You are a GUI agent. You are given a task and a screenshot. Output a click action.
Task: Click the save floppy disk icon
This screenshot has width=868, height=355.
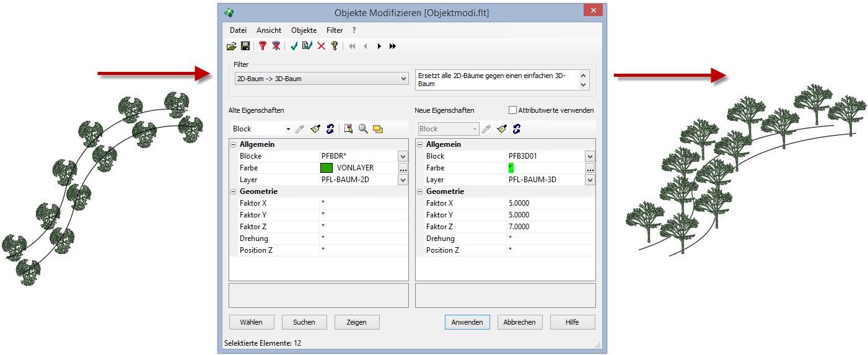[x=245, y=46]
